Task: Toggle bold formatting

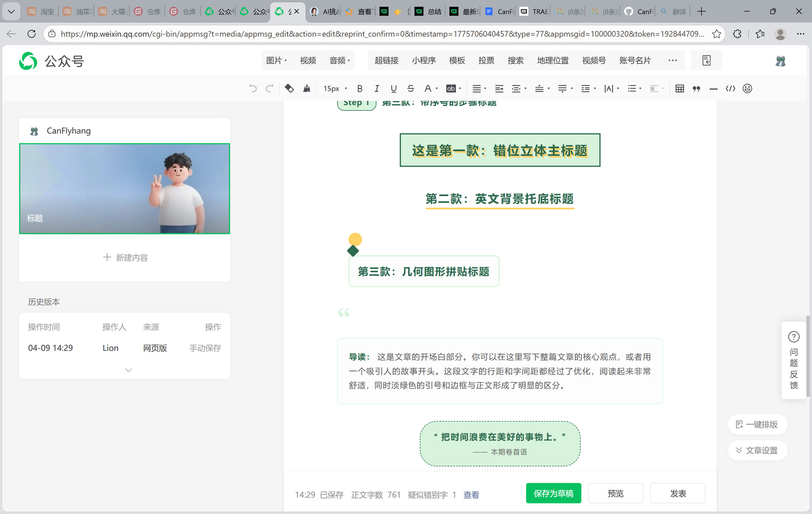Action: (359, 89)
